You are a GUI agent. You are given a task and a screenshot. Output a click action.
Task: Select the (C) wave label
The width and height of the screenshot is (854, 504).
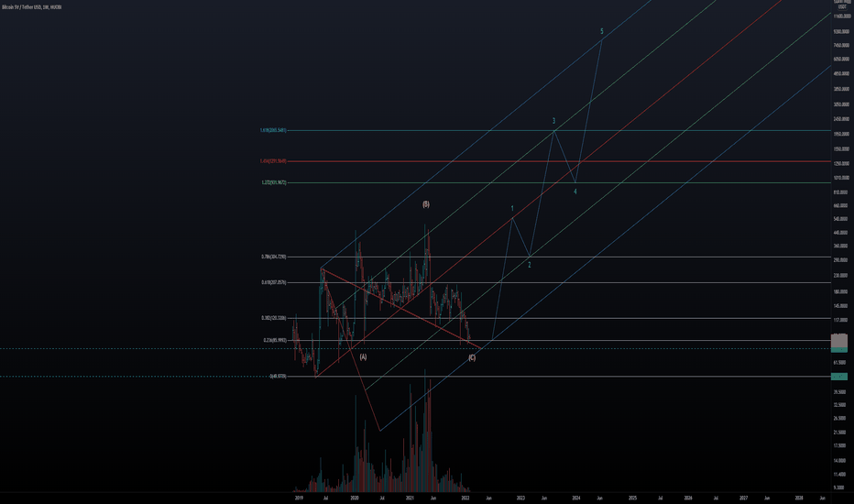tap(472, 358)
